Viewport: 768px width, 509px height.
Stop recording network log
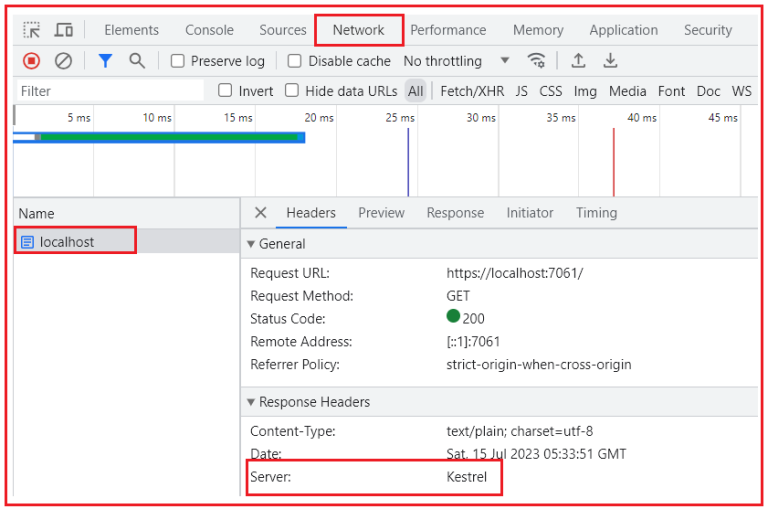point(32,61)
